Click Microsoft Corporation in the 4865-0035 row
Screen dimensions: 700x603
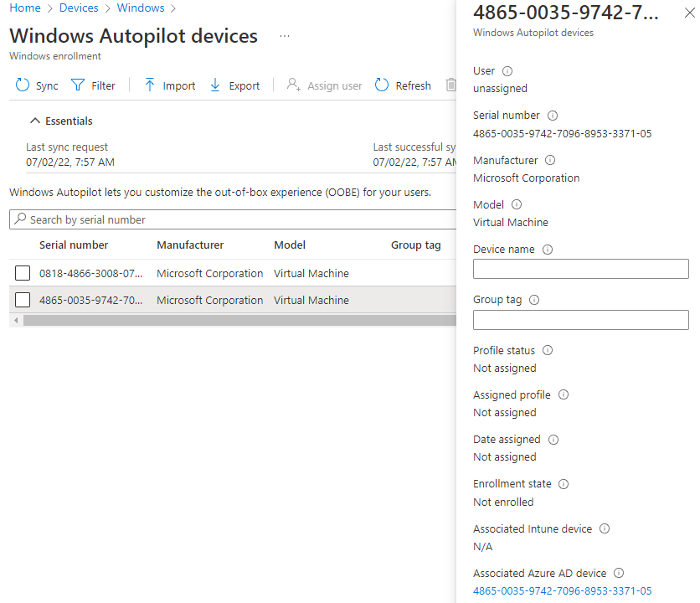(x=210, y=300)
